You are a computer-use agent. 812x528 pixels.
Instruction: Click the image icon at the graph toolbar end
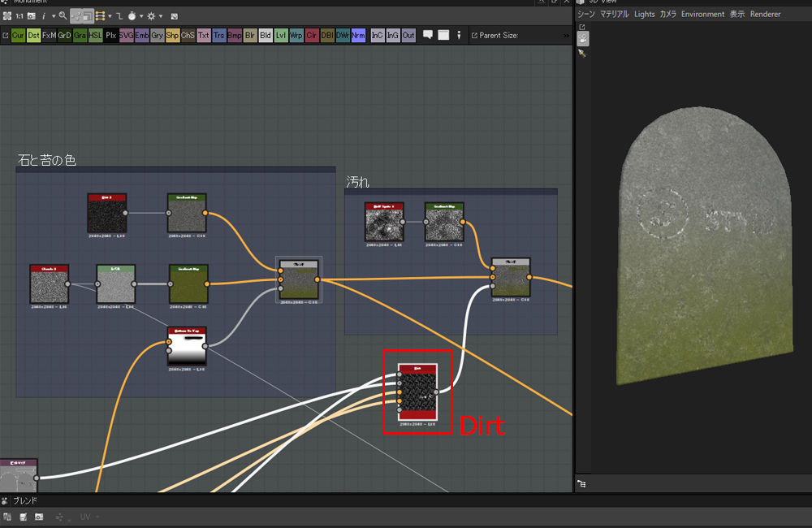point(175,16)
